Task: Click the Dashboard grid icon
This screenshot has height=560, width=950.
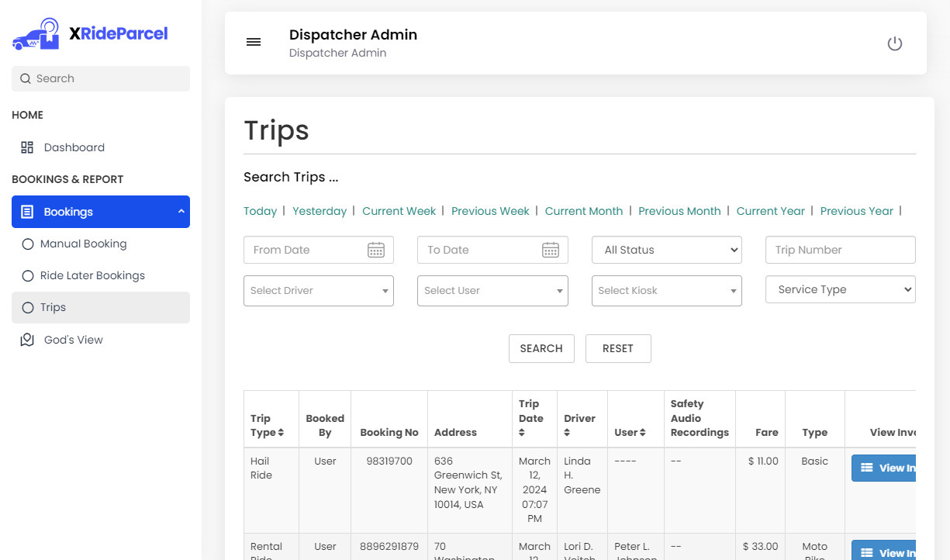Action: coord(27,147)
